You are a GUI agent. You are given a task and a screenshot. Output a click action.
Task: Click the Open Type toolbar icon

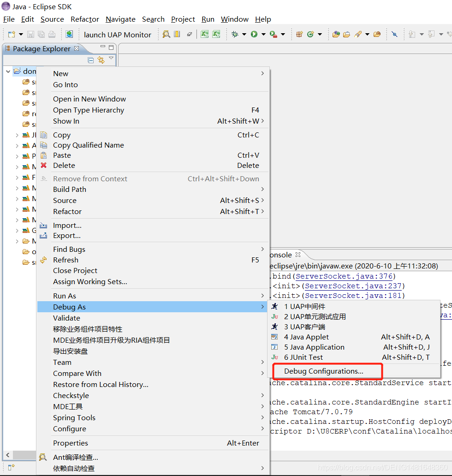[336, 34]
